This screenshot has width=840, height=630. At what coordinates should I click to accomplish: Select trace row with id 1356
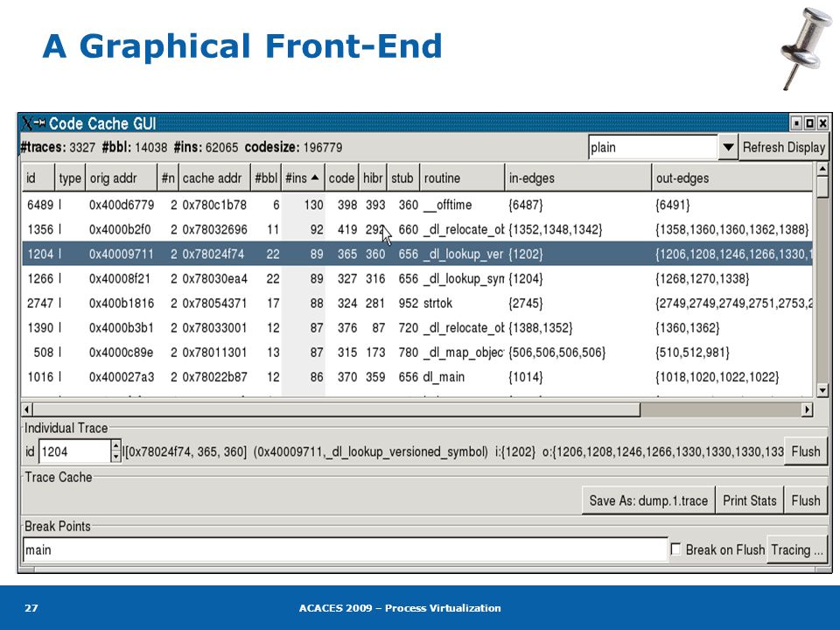click(417, 229)
